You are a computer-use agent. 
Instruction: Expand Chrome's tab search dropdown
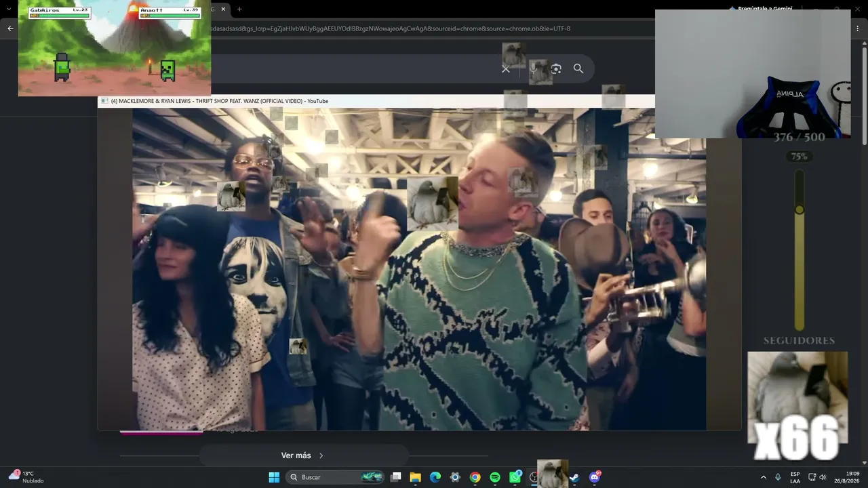(x=8, y=9)
